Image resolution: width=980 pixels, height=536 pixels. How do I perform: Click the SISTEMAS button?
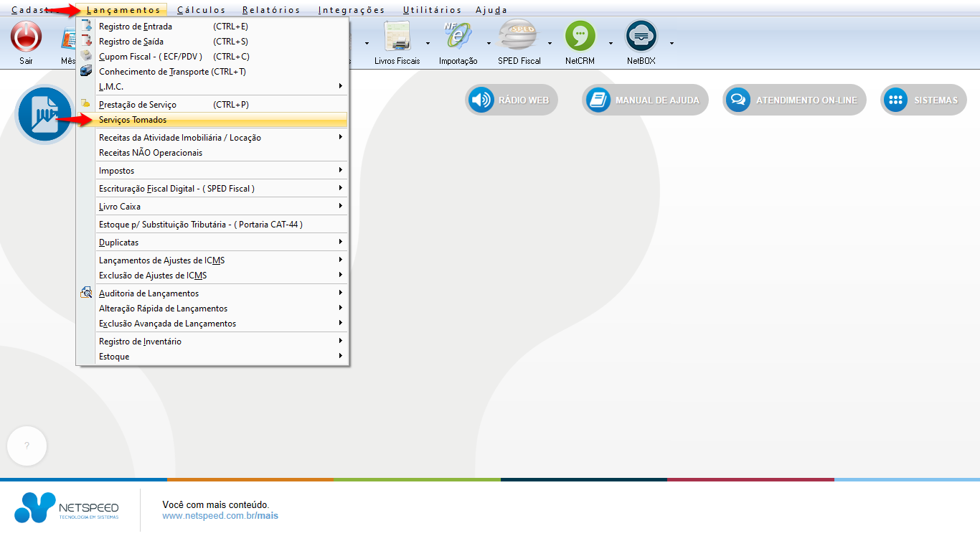(923, 100)
